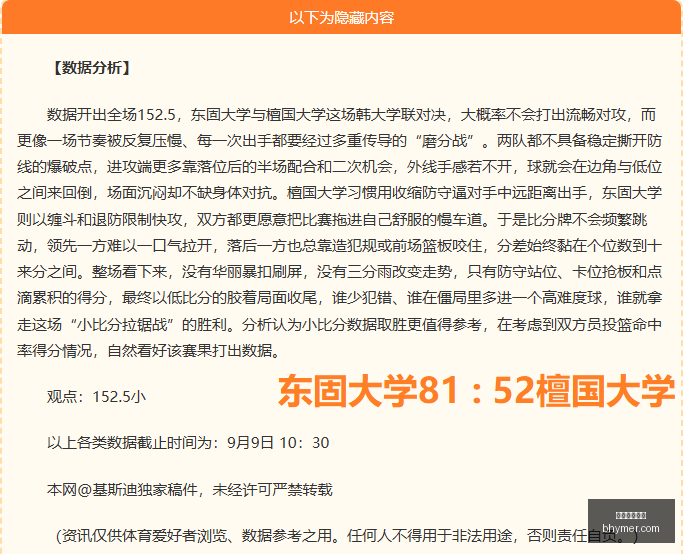This screenshot has width=686, height=554.
Task: Click the orange 以下为隐藏内容 header bar
Action: [x=342, y=18]
